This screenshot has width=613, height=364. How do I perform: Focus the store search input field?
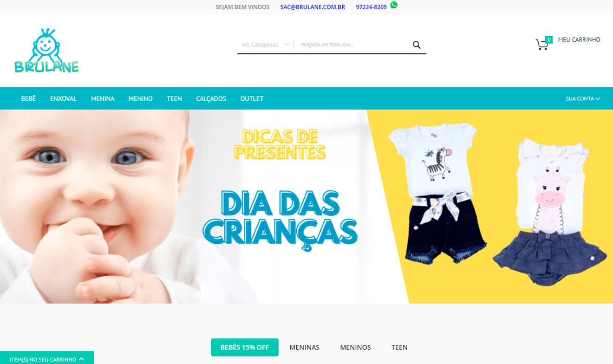pyautogui.click(x=353, y=45)
